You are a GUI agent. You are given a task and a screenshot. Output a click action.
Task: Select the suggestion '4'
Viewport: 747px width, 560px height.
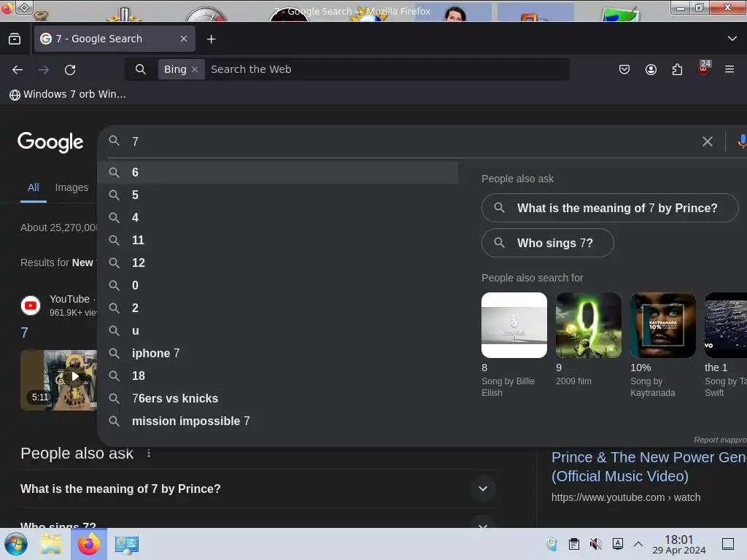tap(278, 217)
